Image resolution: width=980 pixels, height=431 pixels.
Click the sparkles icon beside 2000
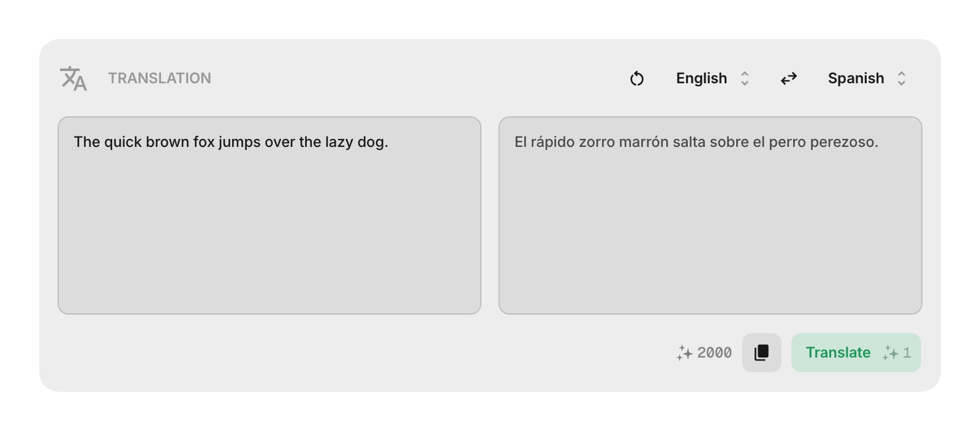(685, 353)
